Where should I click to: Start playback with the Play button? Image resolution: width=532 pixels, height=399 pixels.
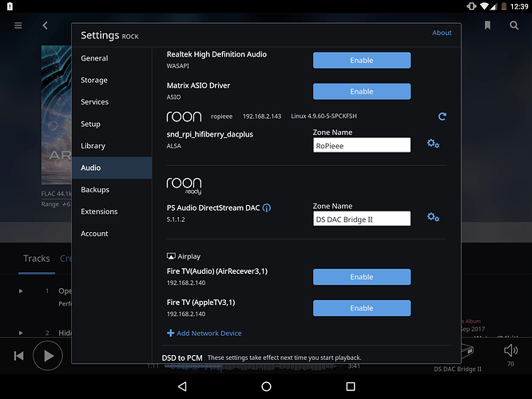[48, 356]
